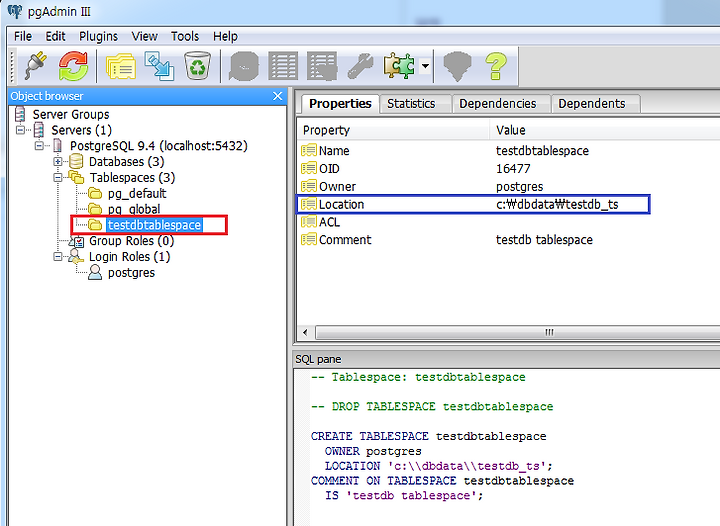Select the Comment property row

(x=508, y=240)
